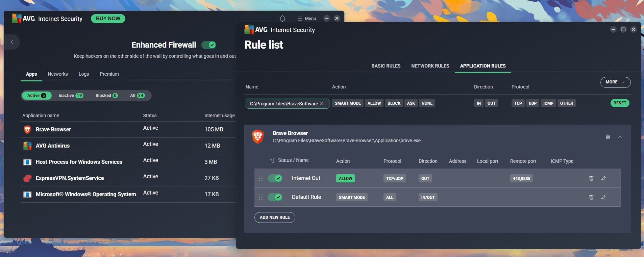644x257 pixels.
Task: Select the ExpressVPN.SystemService row name
Action: [x=70, y=178]
